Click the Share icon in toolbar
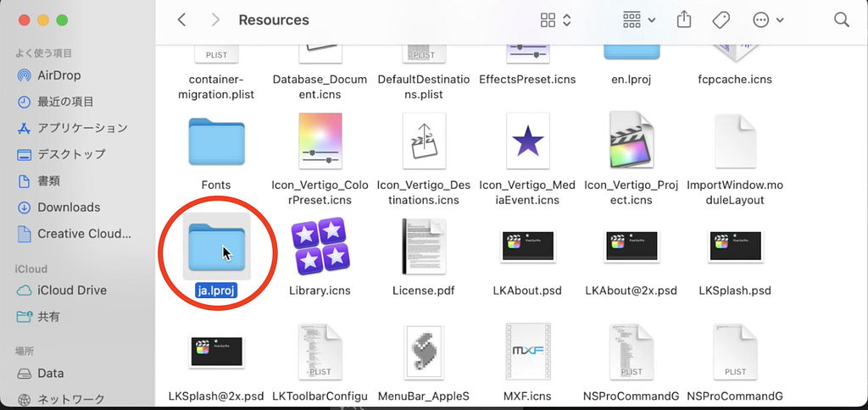 coord(685,20)
